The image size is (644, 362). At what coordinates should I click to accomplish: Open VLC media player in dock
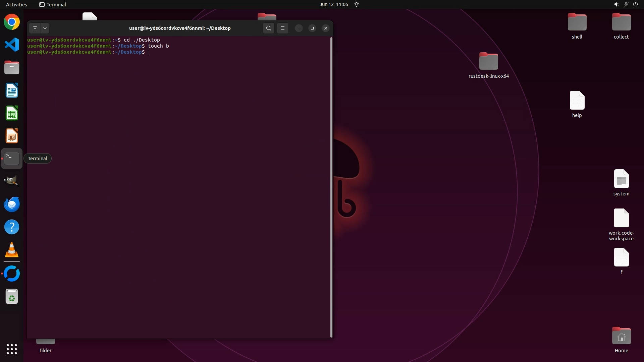[x=12, y=250]
